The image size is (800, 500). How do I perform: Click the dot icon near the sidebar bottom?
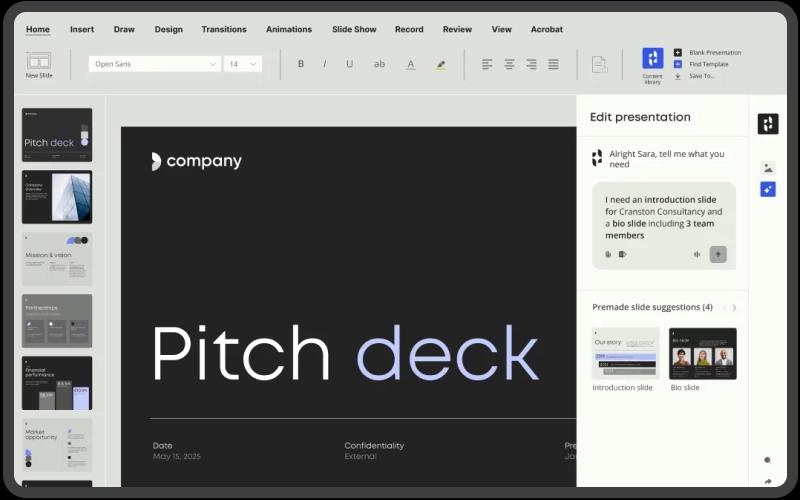tap(767, 460)
